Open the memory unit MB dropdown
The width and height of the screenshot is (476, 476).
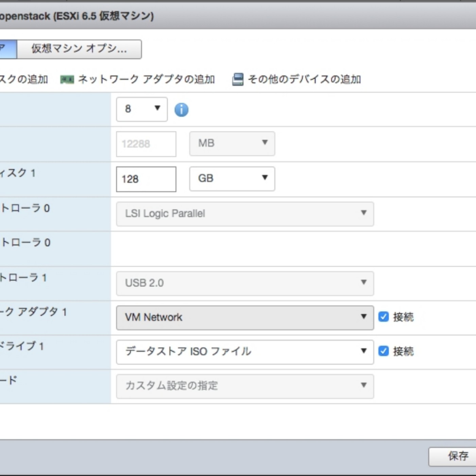pos(232,143)
